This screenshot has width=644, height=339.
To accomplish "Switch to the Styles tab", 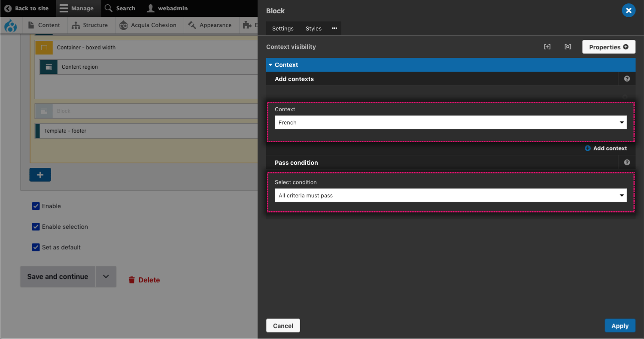I will (x=313, y=28).
